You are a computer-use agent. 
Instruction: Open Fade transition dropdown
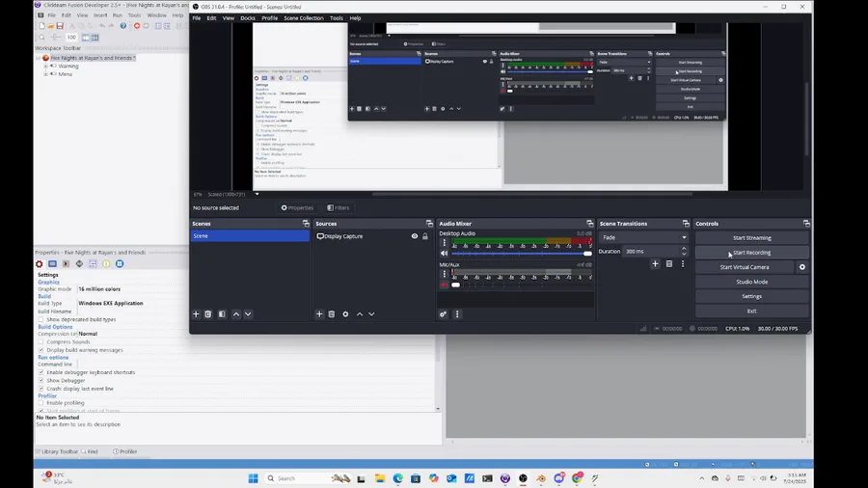(643, 237)
